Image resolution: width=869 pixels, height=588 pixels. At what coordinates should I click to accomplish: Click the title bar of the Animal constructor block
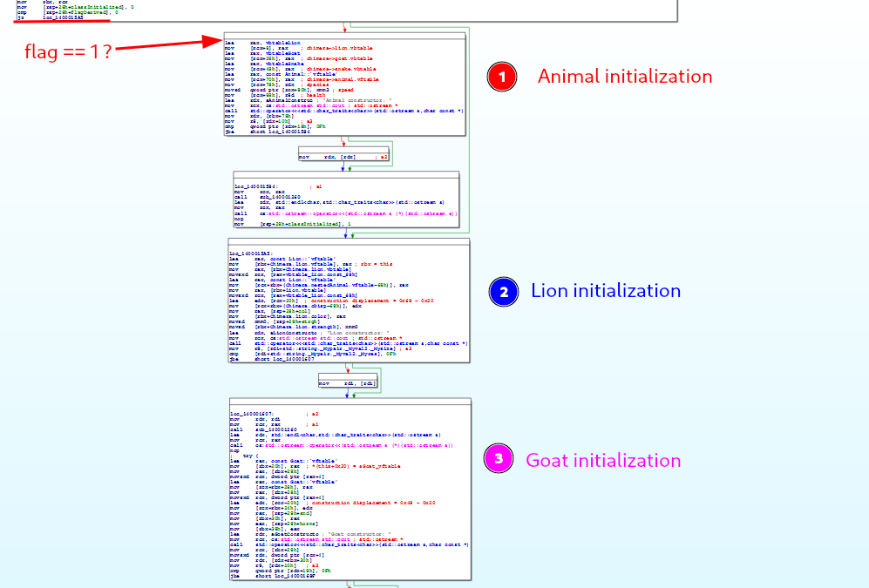tap(344, 36)
